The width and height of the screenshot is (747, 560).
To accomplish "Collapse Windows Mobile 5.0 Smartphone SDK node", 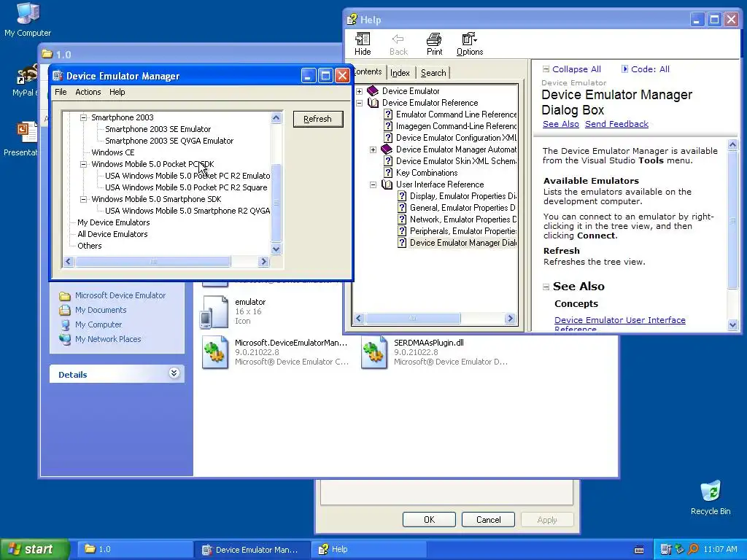I will click(x=83, y=199).
